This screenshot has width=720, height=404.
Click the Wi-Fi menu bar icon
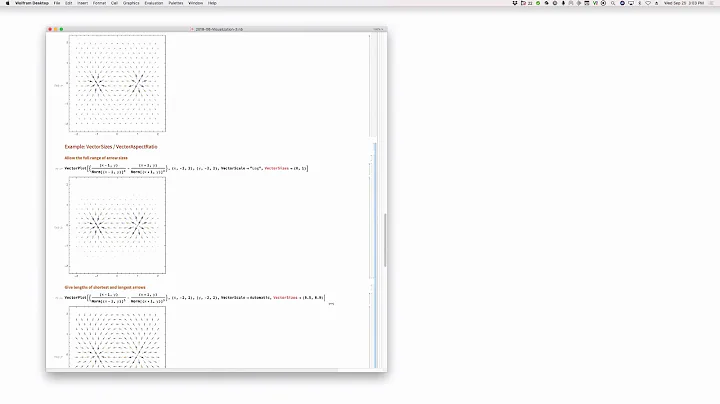click(x=648, y=3)
